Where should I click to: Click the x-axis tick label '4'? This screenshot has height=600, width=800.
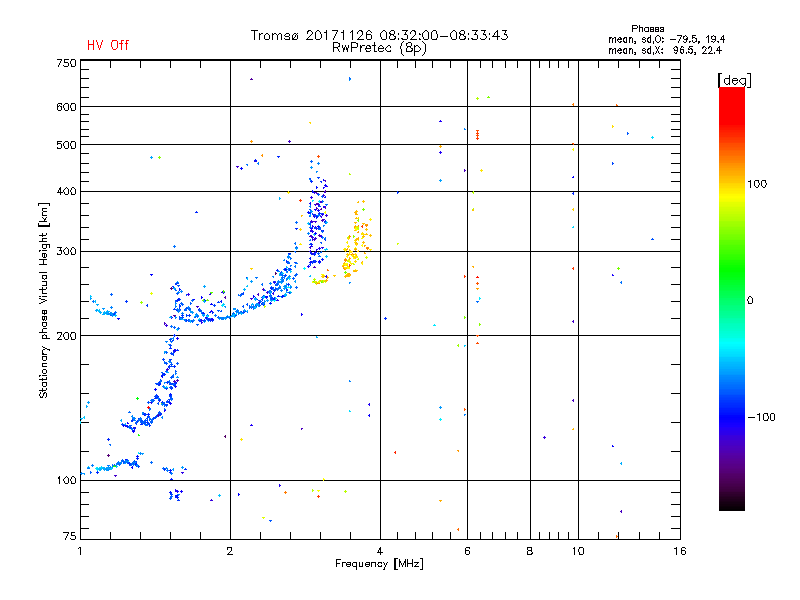(380, 551)
